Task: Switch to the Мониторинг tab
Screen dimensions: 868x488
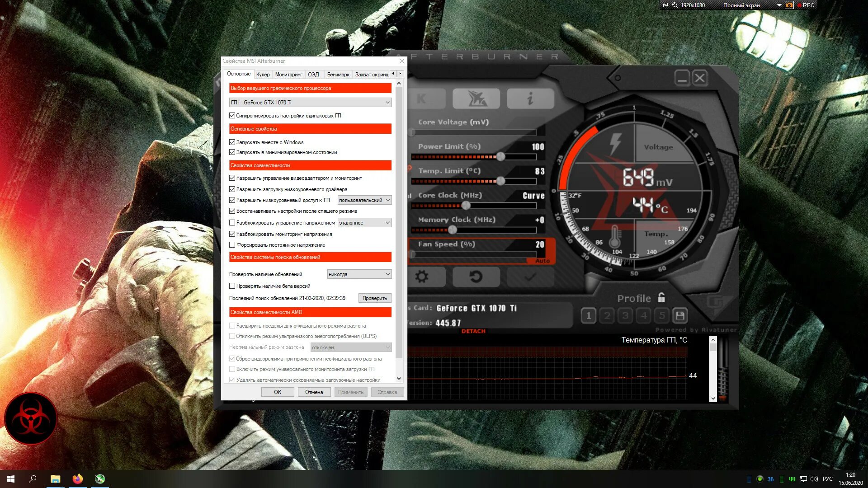Action: coord(288,75)
